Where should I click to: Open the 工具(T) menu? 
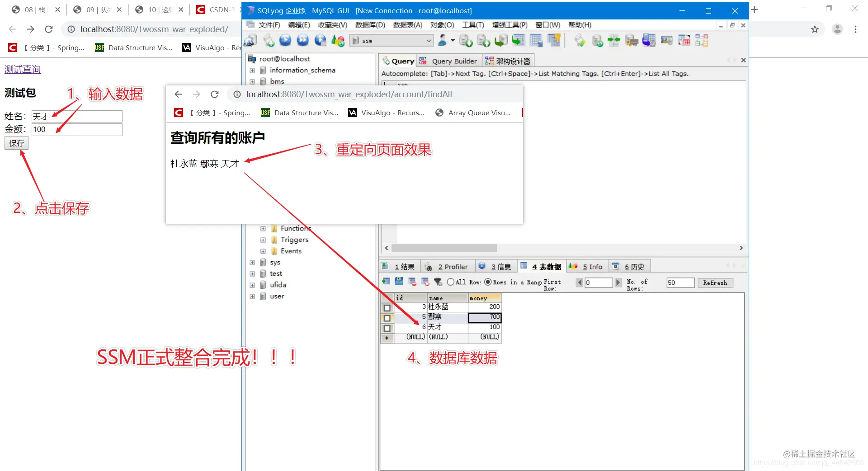[473, 25]
